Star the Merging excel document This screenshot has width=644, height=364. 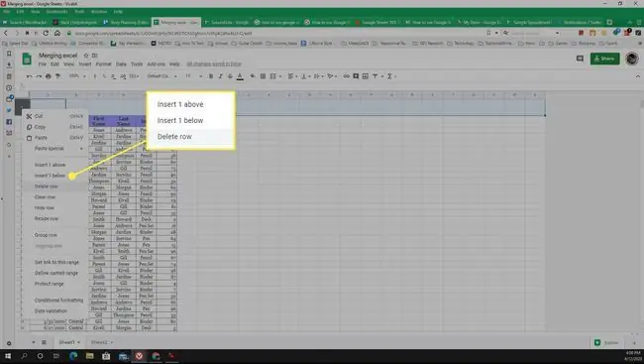[86, 56]
